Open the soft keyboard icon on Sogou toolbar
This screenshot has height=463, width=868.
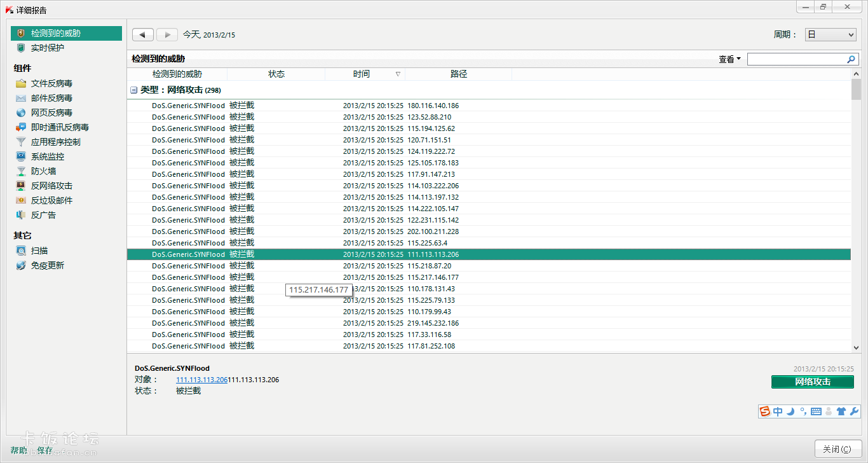816,411
